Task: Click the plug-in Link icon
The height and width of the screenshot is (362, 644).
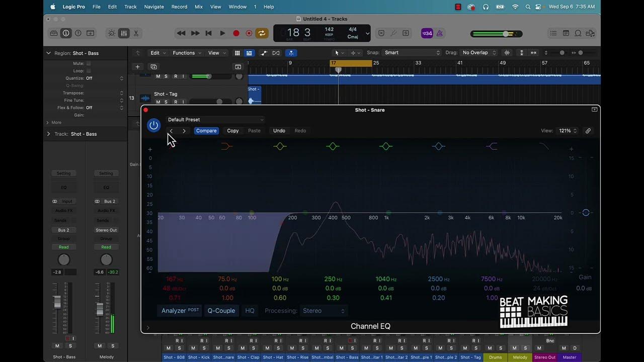Action: 588,131
